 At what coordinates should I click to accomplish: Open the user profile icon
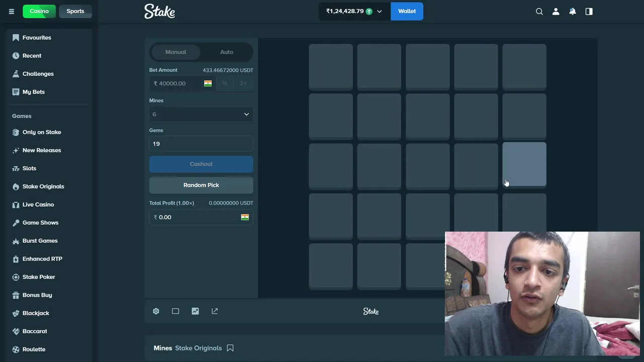tap(556, 11)
